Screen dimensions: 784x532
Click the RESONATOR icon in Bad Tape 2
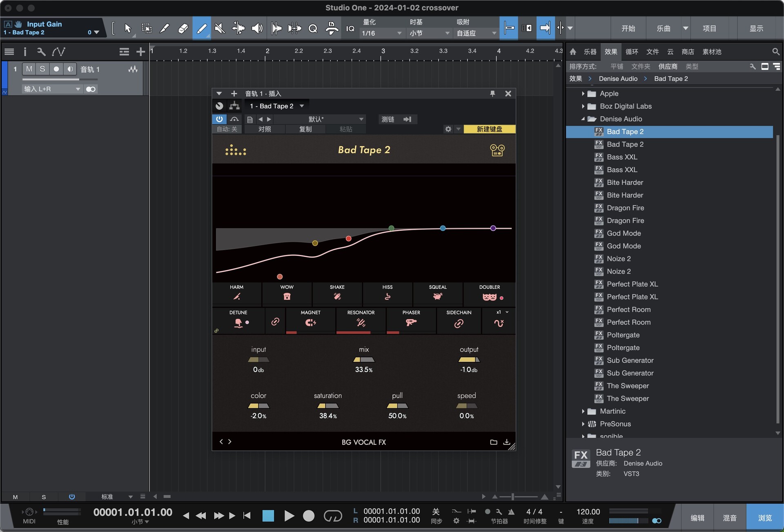point(361,322)
